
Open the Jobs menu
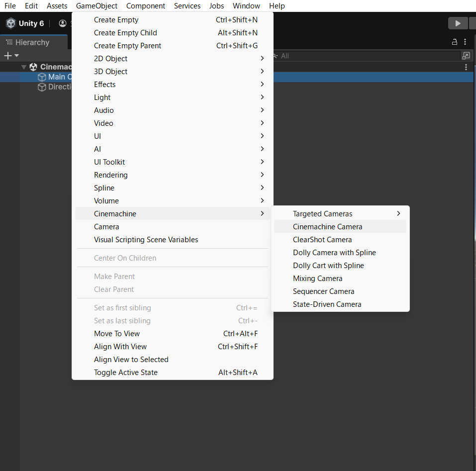[x=216, y=6]
